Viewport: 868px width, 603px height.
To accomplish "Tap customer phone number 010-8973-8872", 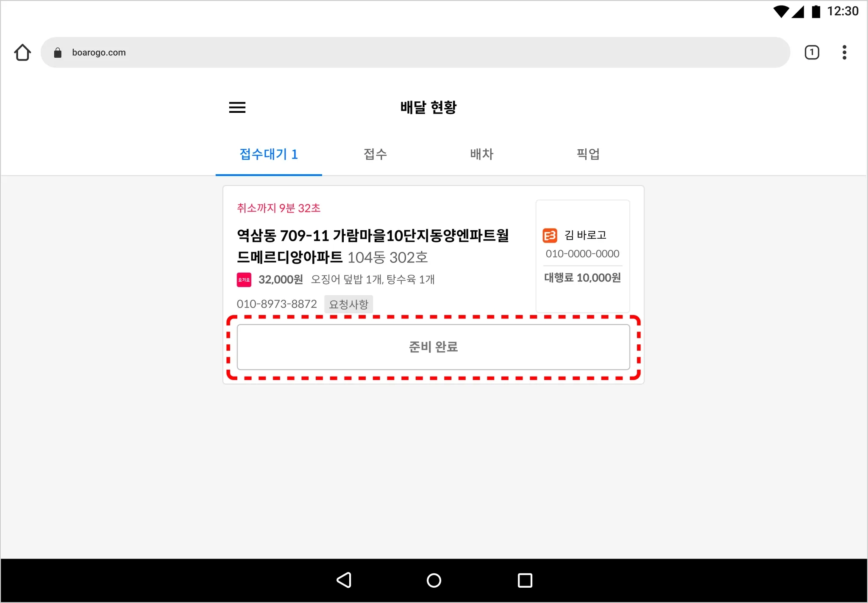I will [277, 304].
